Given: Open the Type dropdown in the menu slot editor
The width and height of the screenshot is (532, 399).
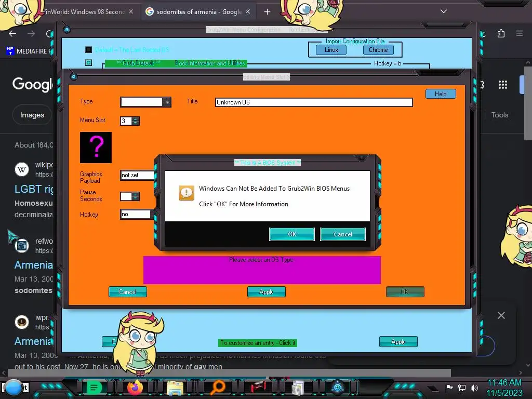Looking at the screenshot, I should click(167, 102).
